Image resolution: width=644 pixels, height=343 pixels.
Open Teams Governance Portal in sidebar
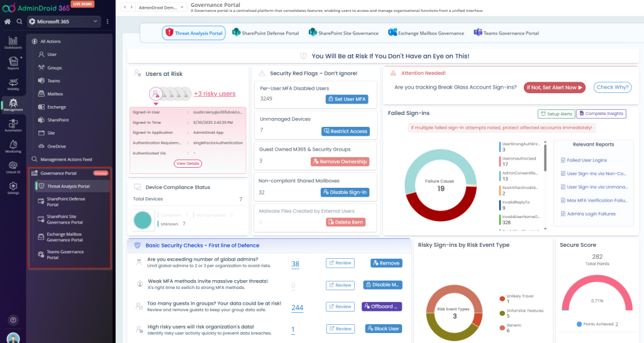point(65,254)
